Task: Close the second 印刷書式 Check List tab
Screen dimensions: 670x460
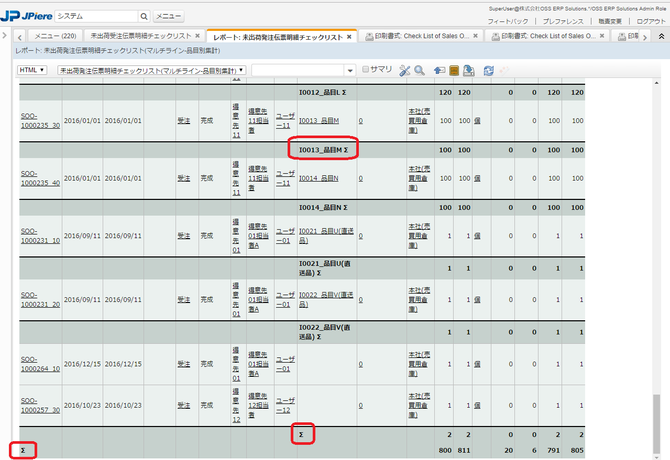Action: [x=602, y=36]
